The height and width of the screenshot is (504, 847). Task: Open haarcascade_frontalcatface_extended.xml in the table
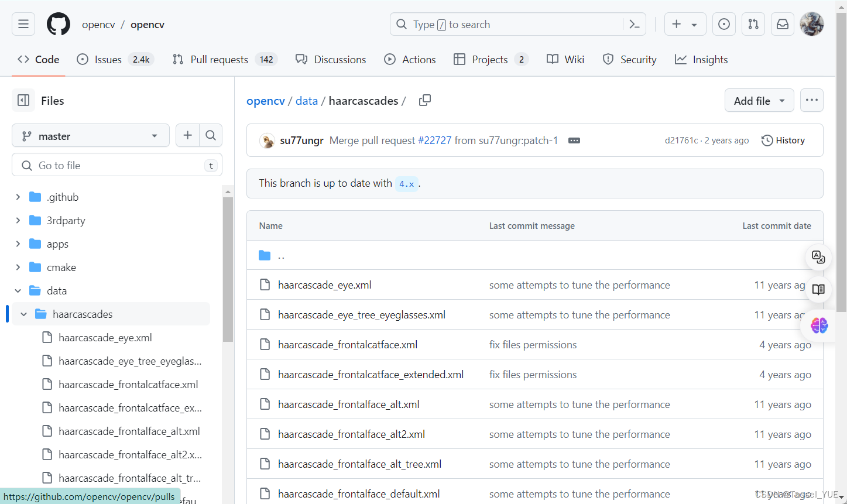[371, 375]
